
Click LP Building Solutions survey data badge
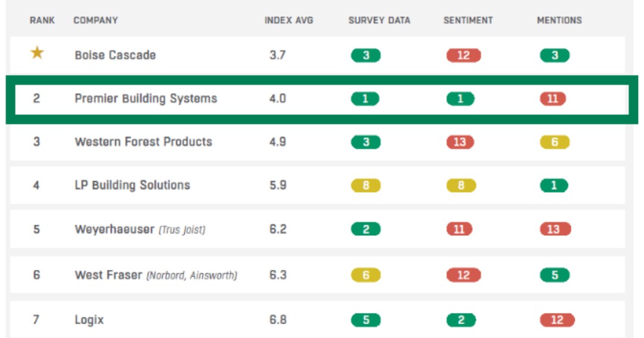pyautogui.click(x=366, y=186)
